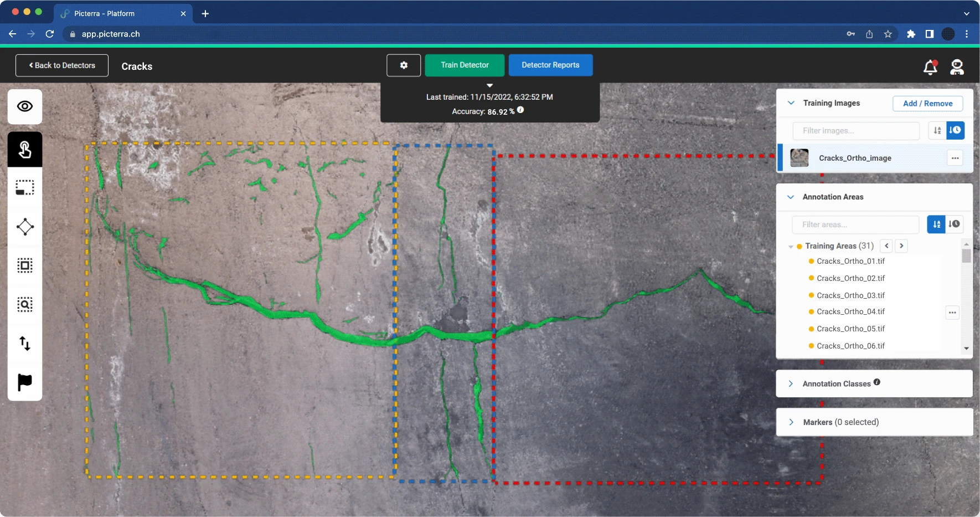Select Cracks_Ortho_02.tif training area
This screenshot has height=517, width=980.
850,278
